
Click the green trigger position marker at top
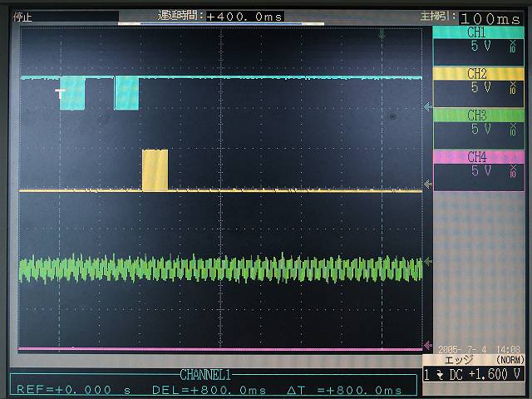[x=382, y=34]
